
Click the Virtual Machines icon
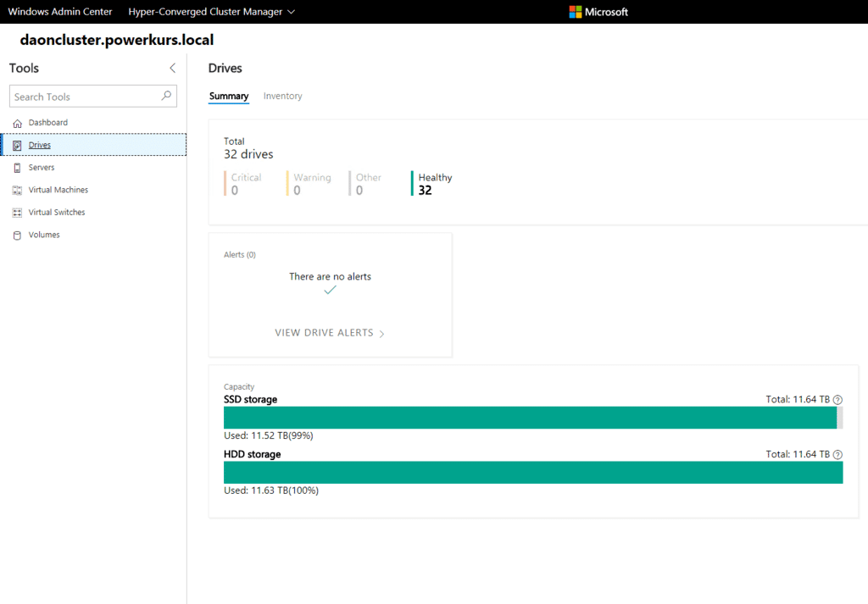click(x=17, y=191)
